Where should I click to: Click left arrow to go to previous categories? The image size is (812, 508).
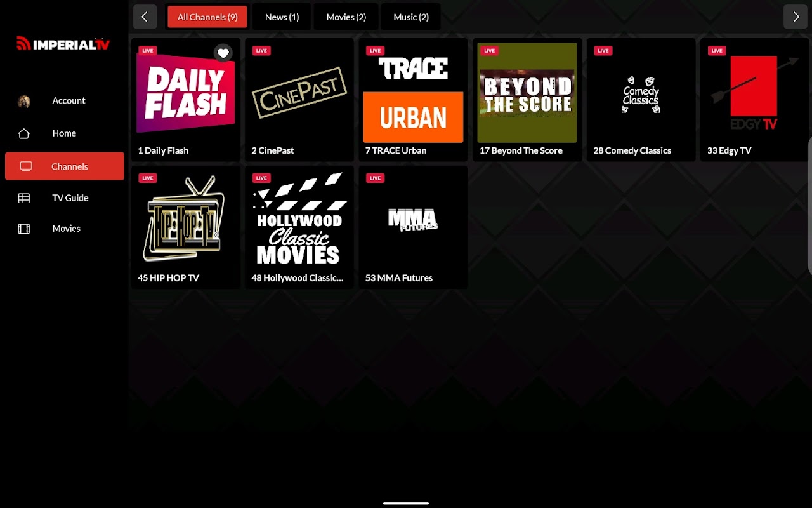pyautogui.click(x=145, y=17)
